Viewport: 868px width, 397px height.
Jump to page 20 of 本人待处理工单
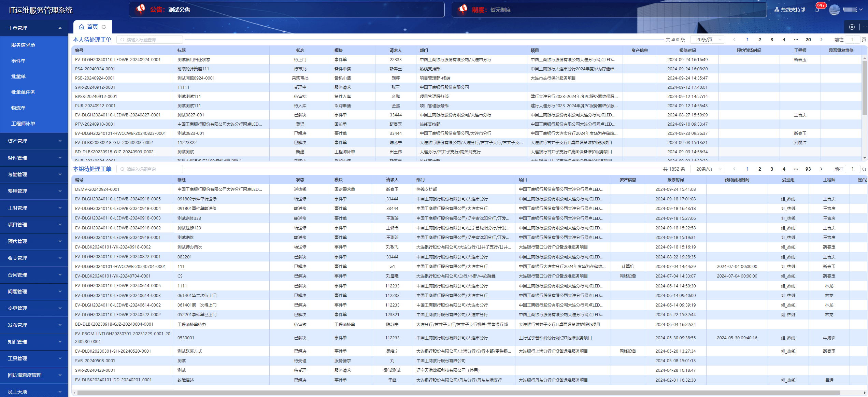pyautogui.click(x=808, y=40)
